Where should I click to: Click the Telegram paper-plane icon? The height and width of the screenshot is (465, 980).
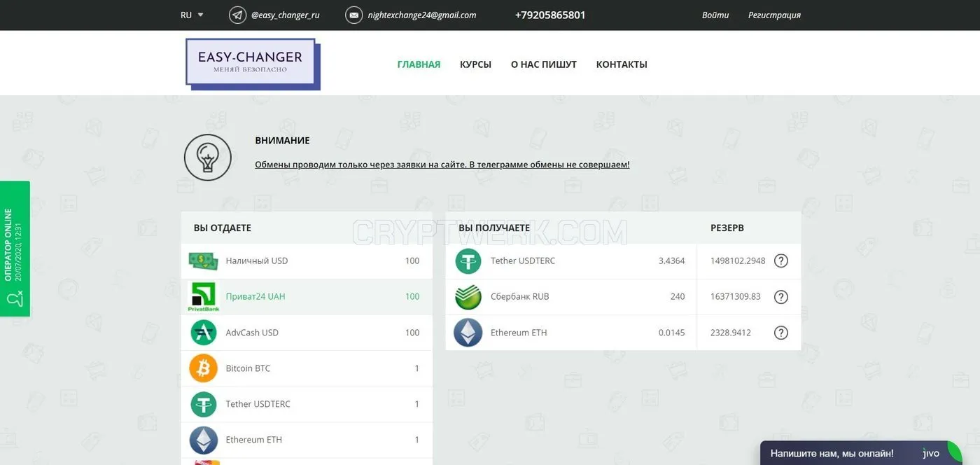(237, 15)
